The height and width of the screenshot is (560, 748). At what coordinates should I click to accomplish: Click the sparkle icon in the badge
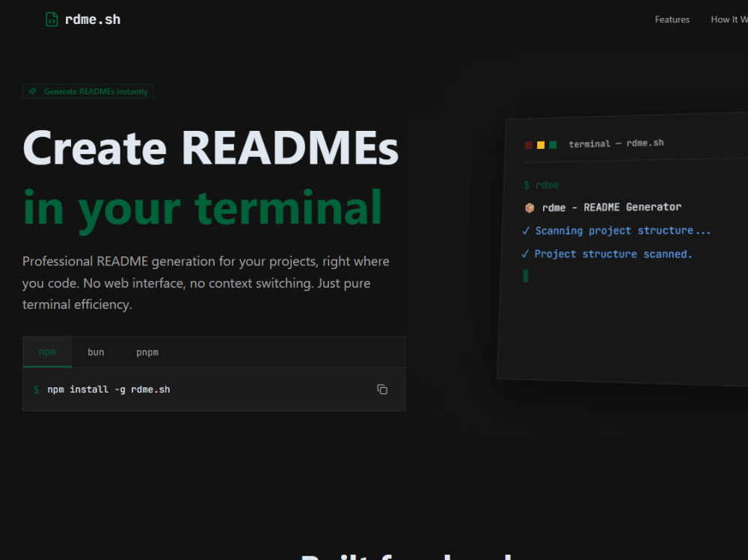pos(32,91)
